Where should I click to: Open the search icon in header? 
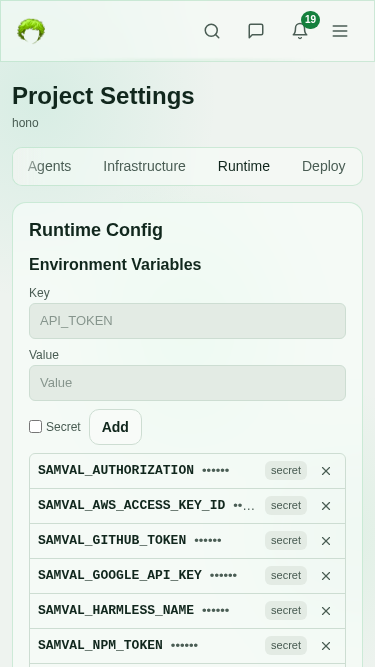212,31
